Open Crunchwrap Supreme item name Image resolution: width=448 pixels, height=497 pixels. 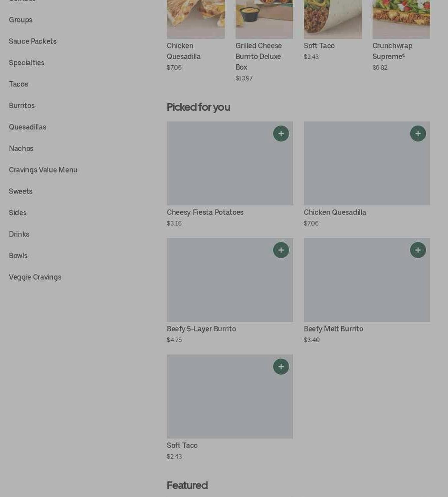click(393, 51)
